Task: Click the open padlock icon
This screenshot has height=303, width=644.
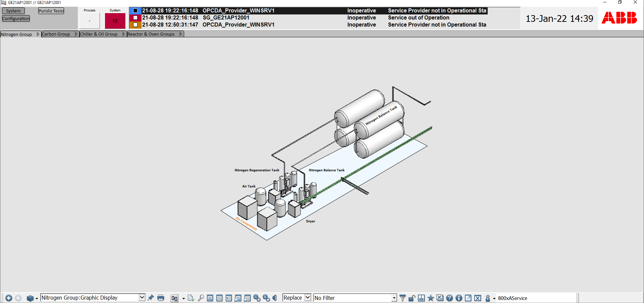Action: click(x=412, y=298)
